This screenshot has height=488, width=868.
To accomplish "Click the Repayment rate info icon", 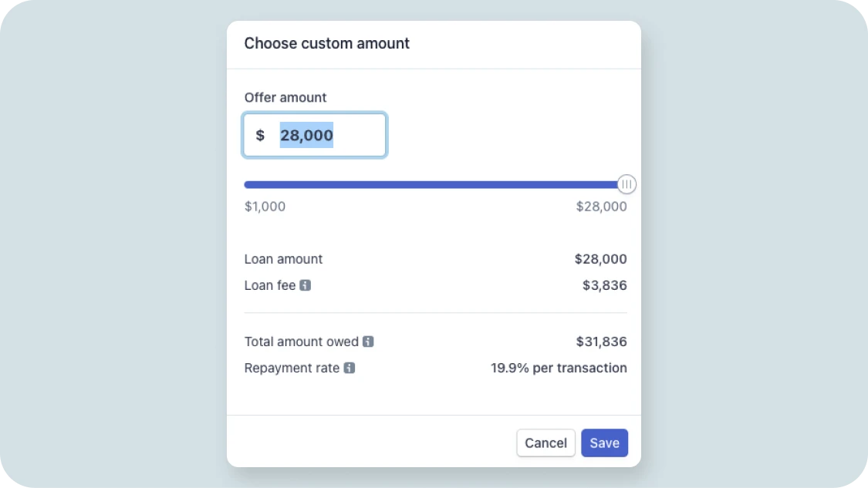I will 351,368.
